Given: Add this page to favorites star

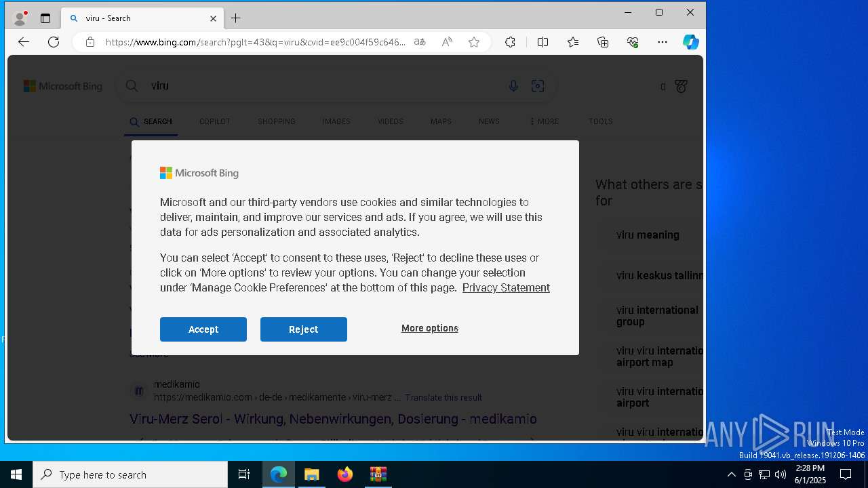Looking at the screenshot, I should point(474,42).
